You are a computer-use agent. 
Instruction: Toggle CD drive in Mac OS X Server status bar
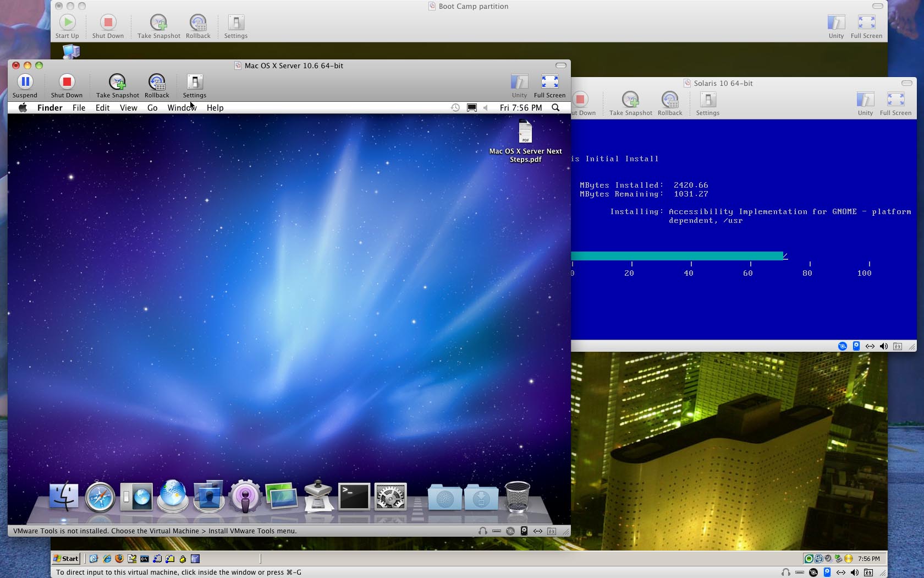pos(510,531)
